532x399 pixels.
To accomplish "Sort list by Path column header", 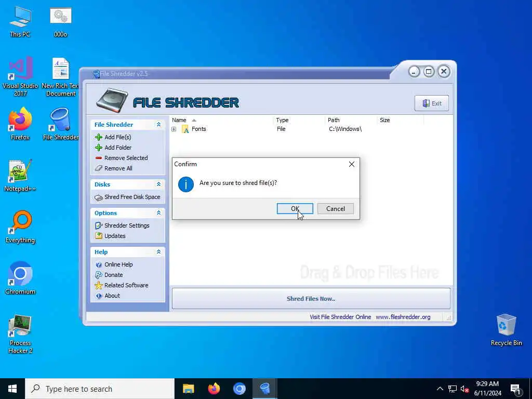I will pos(351,120).
